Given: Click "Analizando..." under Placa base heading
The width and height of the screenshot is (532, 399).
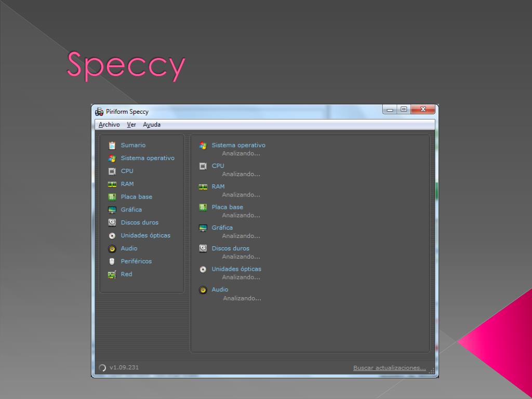Looking at the screenshot, I should pos(241,216).
